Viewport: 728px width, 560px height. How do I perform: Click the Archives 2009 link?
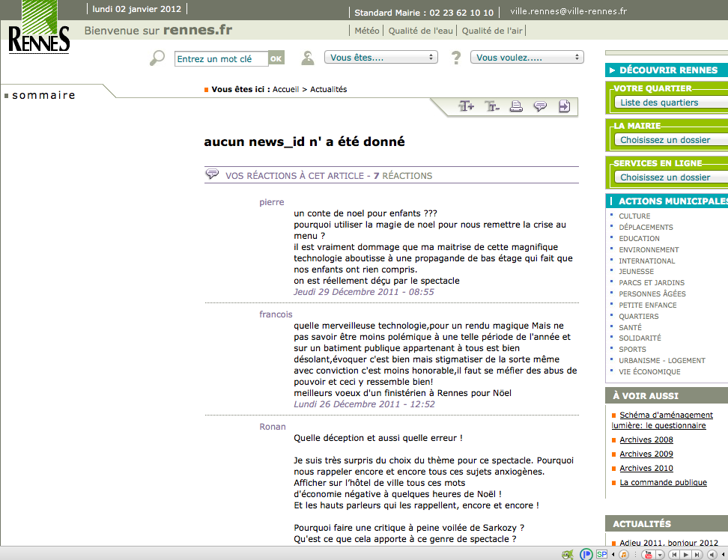(x=646, y=454)
